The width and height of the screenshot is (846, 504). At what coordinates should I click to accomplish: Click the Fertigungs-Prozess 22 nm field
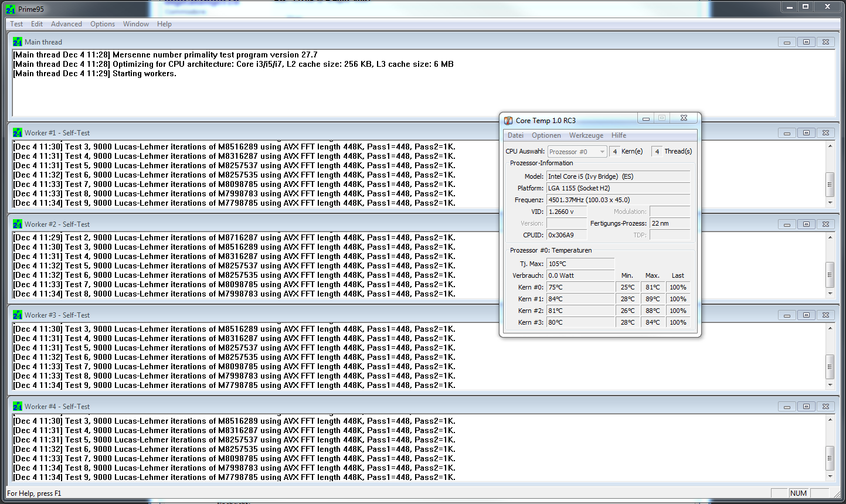coord(670,223)
